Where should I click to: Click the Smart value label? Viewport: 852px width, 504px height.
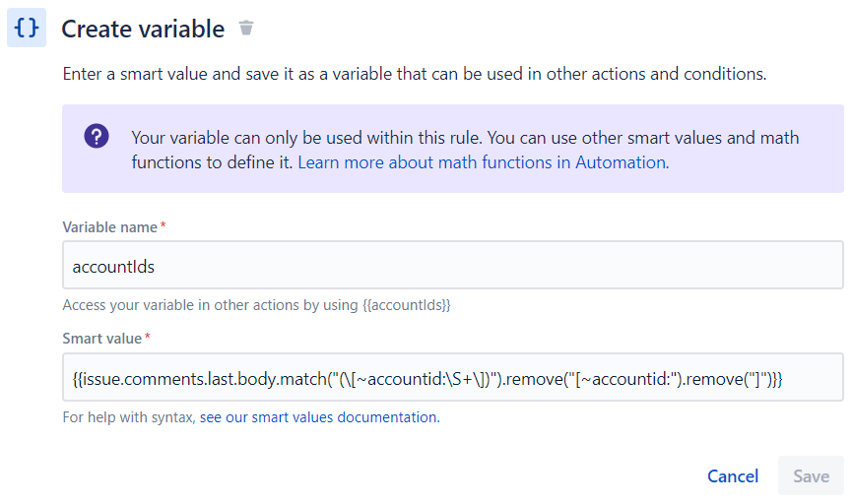pos(102,339)
